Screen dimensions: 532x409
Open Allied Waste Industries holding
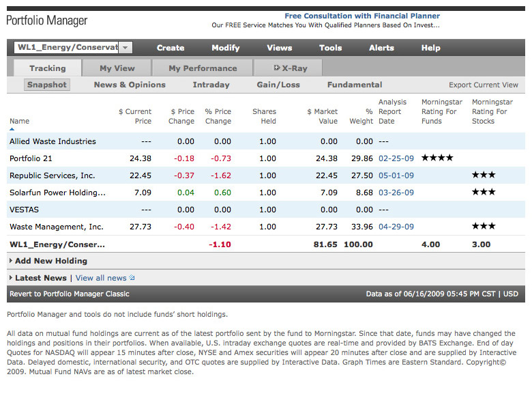(53, 141)
